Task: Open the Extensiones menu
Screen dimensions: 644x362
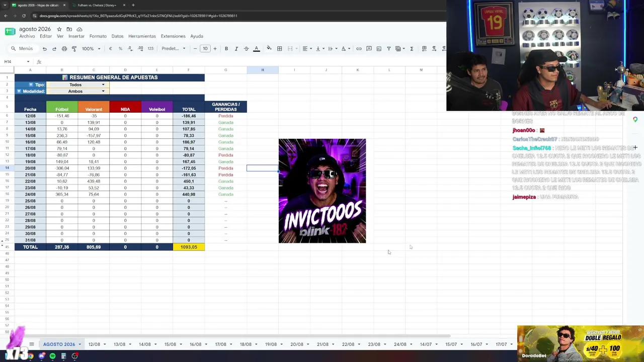Action: [x=173, y=36]
